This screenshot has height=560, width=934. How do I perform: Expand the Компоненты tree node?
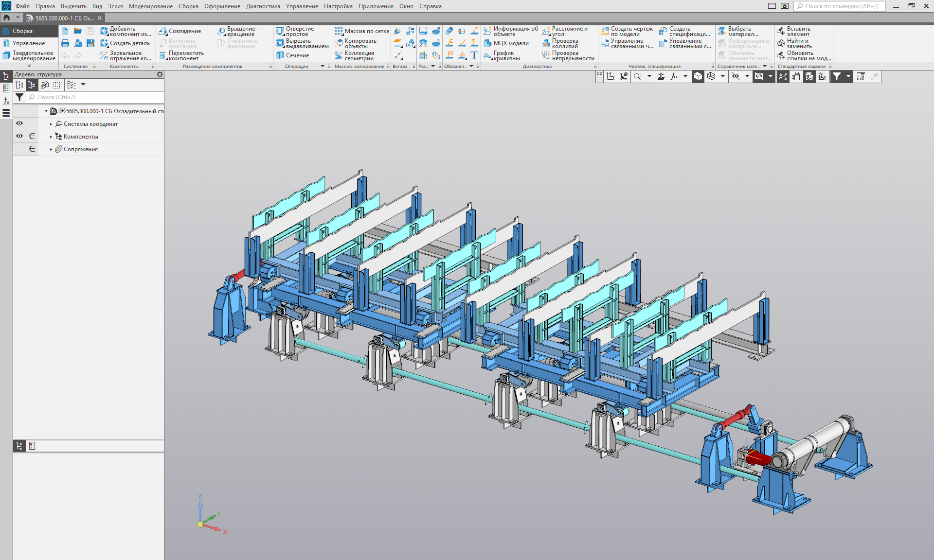point(51,137)
